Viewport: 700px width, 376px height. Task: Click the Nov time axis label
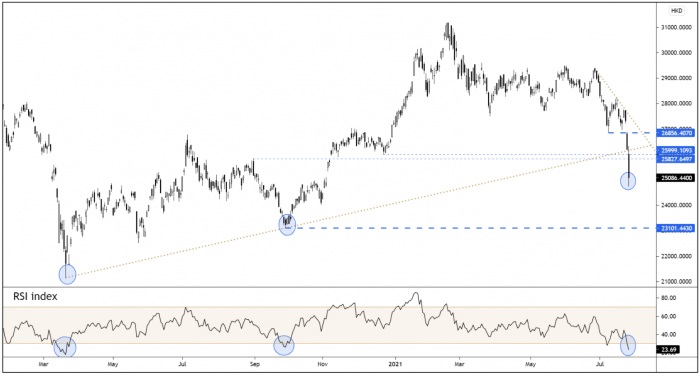323,364
